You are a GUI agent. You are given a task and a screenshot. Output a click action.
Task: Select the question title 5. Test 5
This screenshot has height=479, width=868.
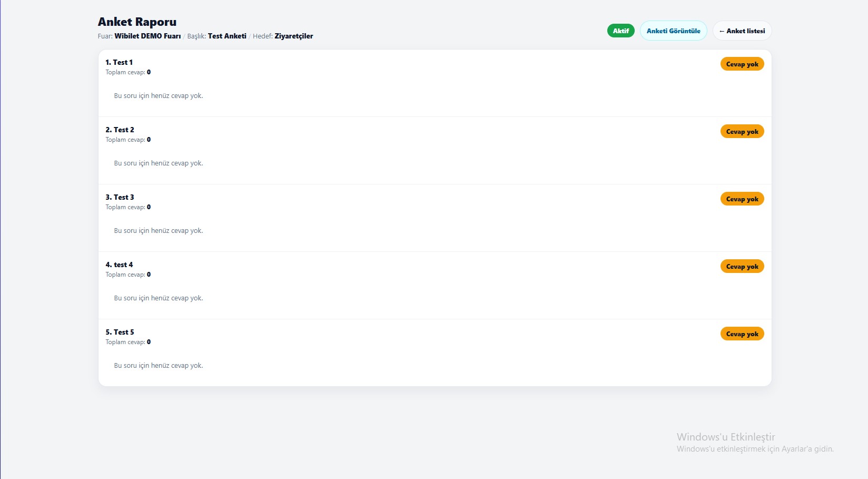click(x=120, y=332)
